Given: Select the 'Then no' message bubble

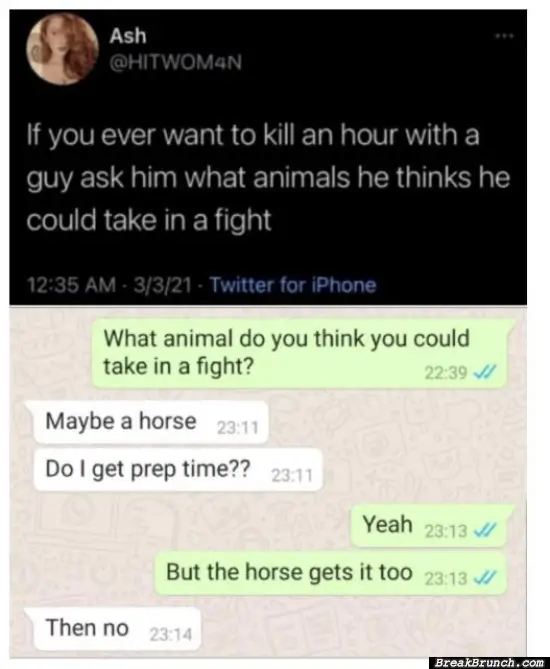Looking at the screenshot, I should point(113,628).
